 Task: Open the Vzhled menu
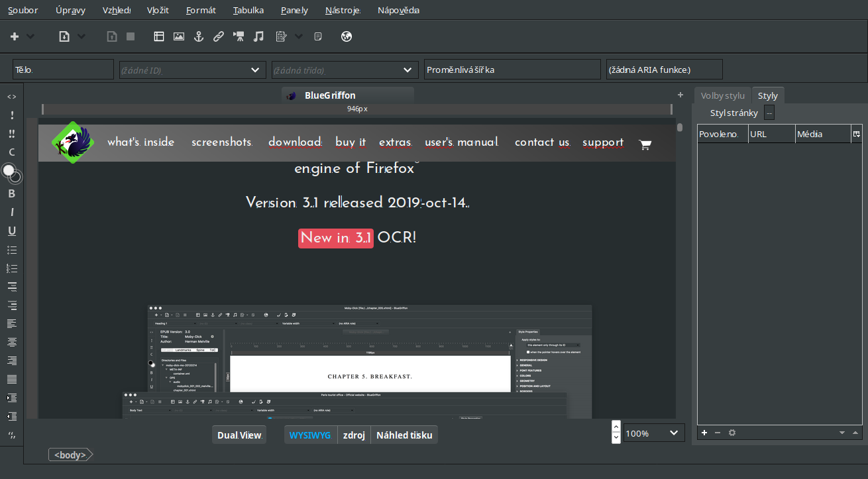[x=117, y=10]
